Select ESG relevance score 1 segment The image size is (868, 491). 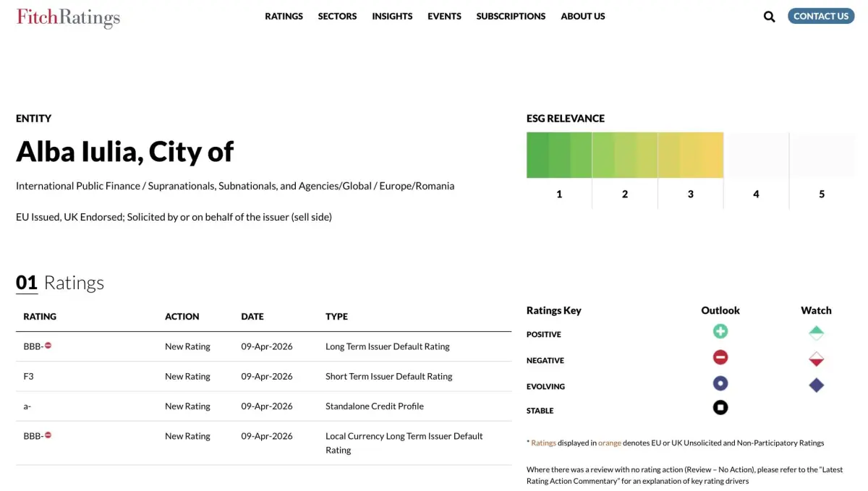point(559,155)
